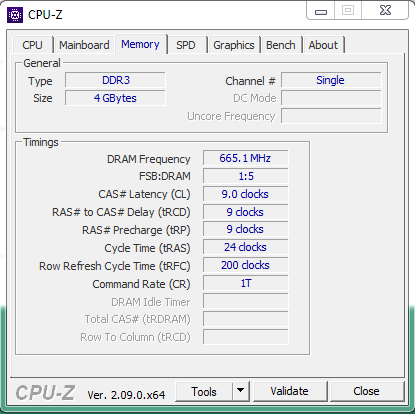Click the empty Row To Column field
The height and width of the screenshot is (414, 415).
(245, 337)
